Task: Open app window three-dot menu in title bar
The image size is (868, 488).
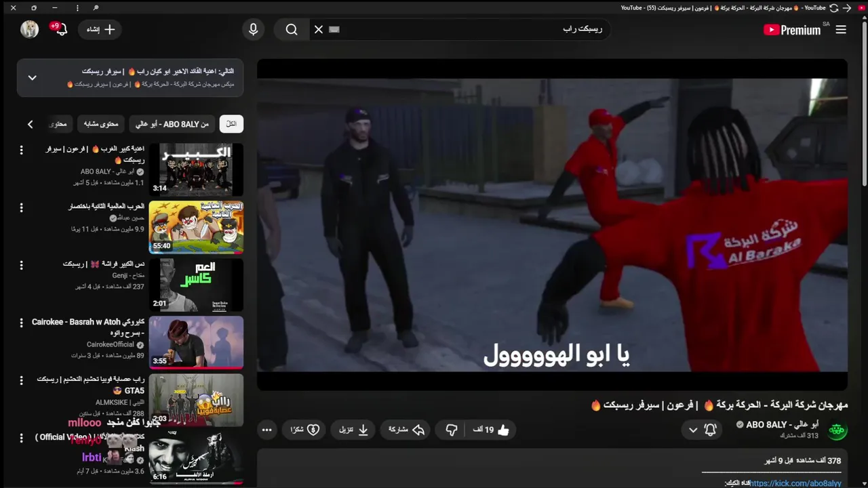Action: [77, 8]
